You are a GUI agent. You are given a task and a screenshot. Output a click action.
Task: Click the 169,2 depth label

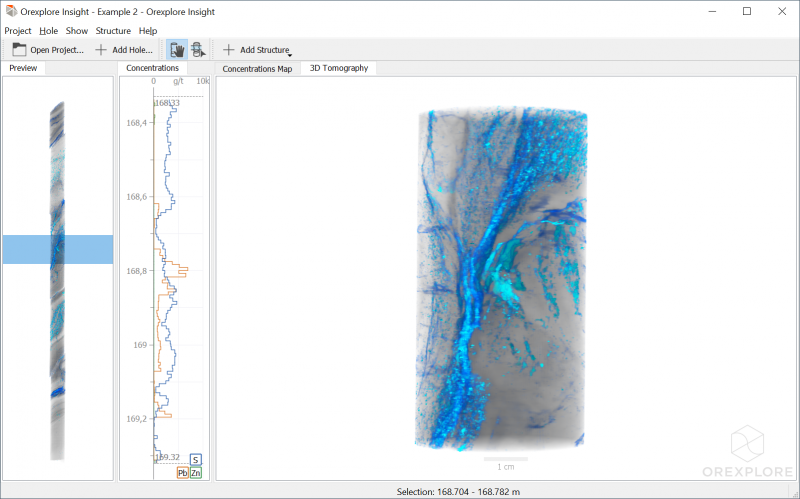click(137, 419)
